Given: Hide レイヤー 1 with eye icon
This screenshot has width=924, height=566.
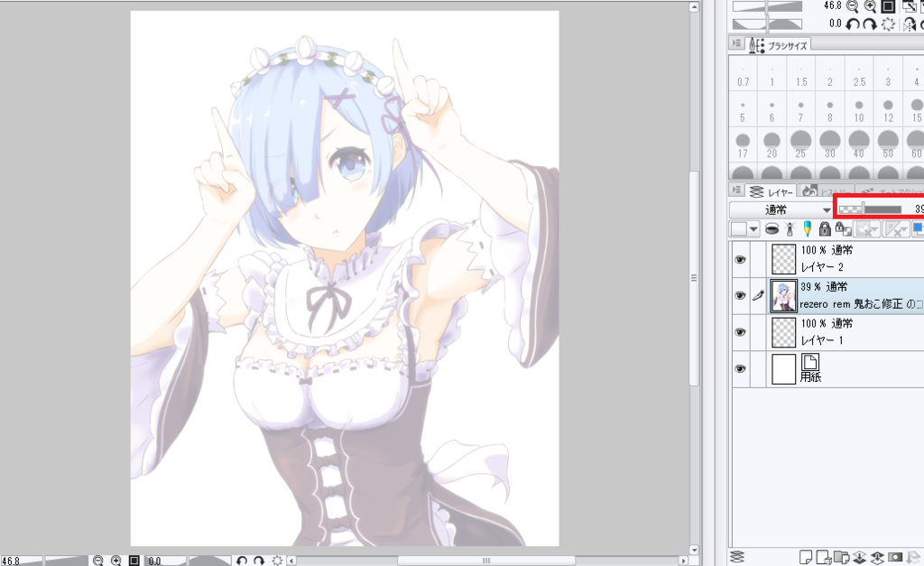Looking at the screenshot, I should (741, 332).
